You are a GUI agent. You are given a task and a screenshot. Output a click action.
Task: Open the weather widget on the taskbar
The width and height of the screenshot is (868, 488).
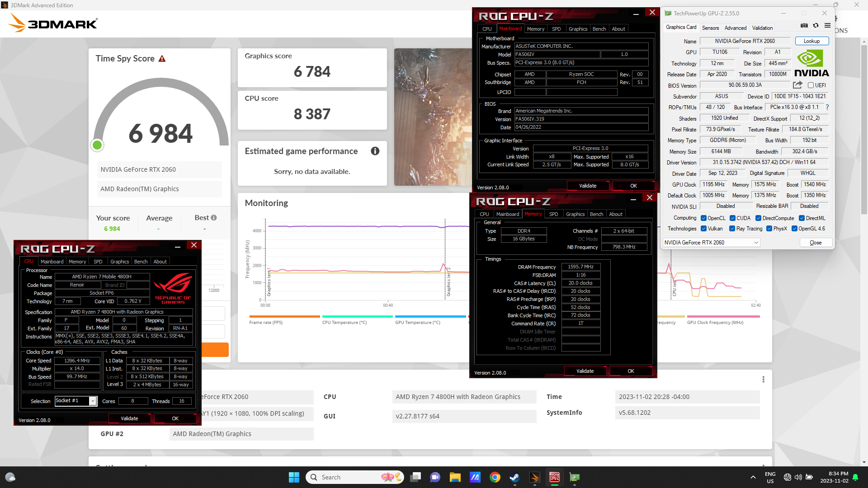(x=10, y=477)
